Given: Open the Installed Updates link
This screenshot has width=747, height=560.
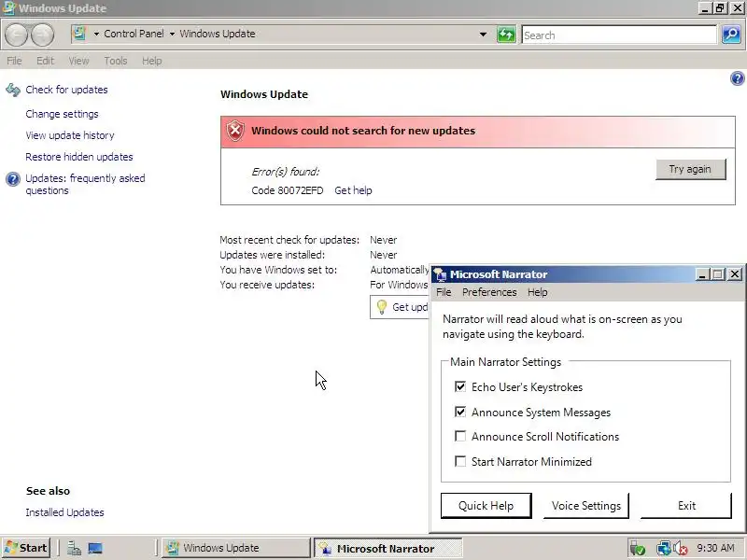Looking at the screenshot, I should [64, 512].
